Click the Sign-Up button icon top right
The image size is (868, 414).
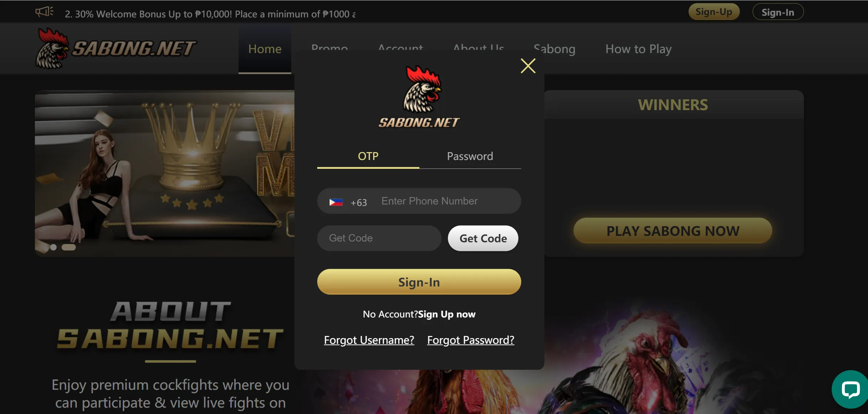[x=715, y=12]
